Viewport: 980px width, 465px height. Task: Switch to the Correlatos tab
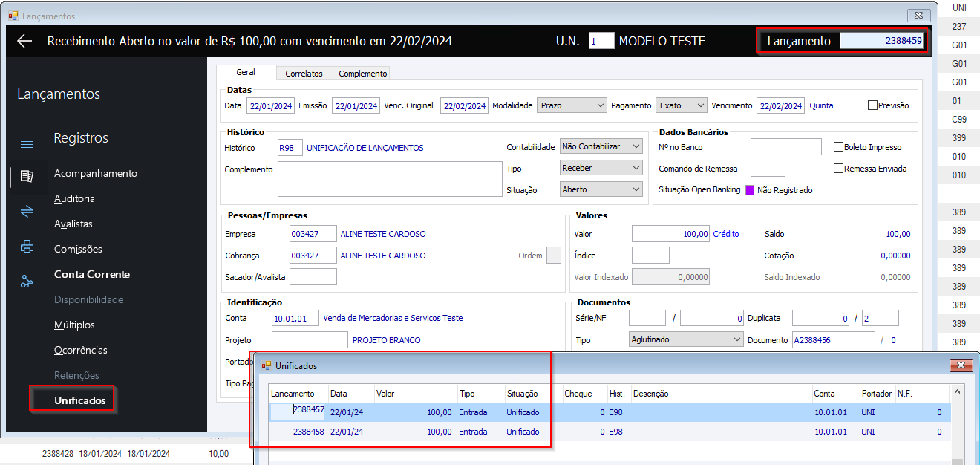pos(304,74)
